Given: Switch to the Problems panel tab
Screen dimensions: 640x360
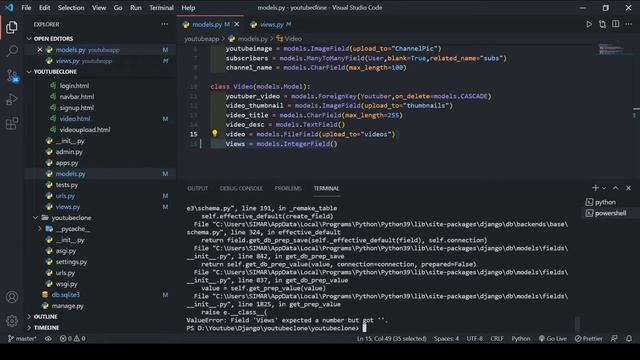Looking at the screenshot, I should (x=288, y=188).
